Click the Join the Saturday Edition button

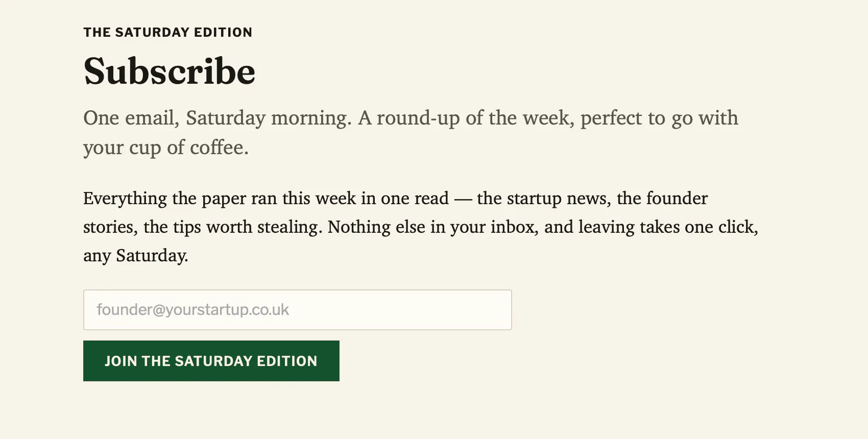coord(211,361)
